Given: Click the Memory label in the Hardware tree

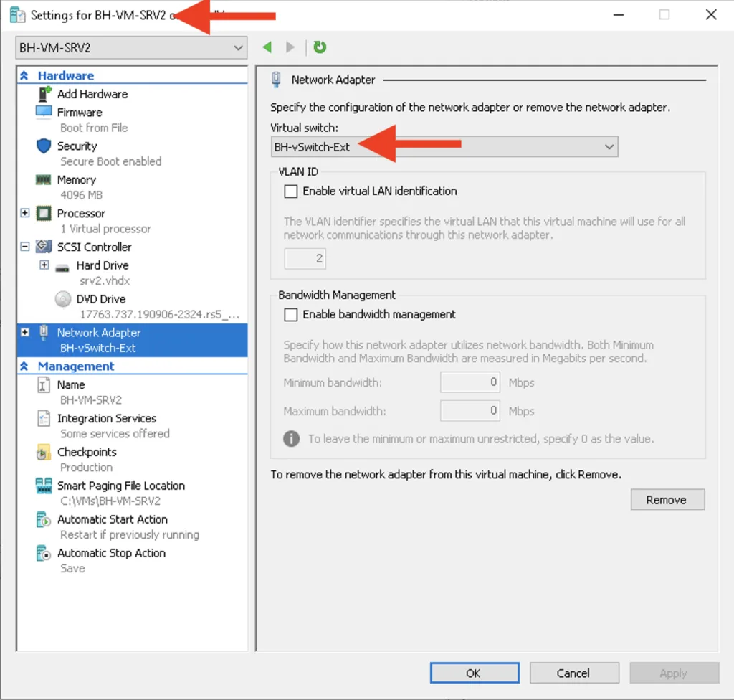Looking at the screenshot, I should (77, 180).
